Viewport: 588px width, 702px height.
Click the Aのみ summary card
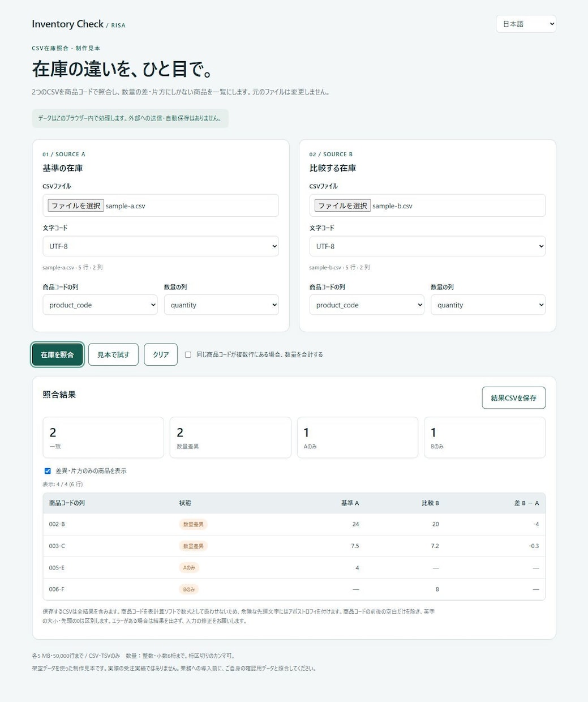click(x=358, y=438)
